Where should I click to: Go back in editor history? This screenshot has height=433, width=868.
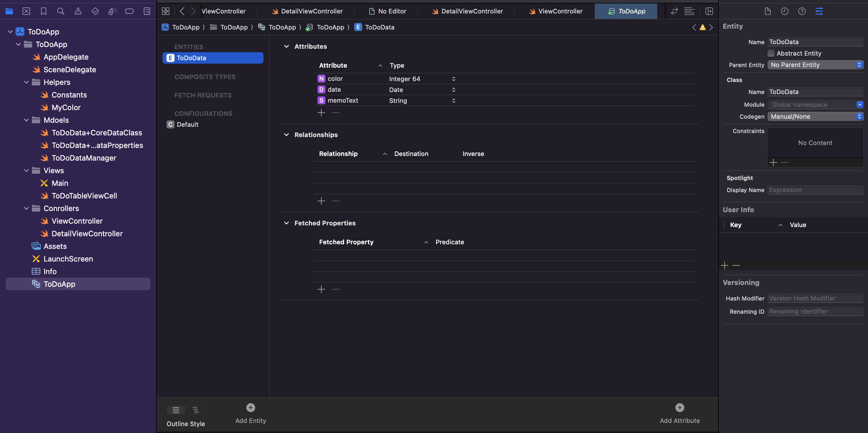(x=182, y=11)
